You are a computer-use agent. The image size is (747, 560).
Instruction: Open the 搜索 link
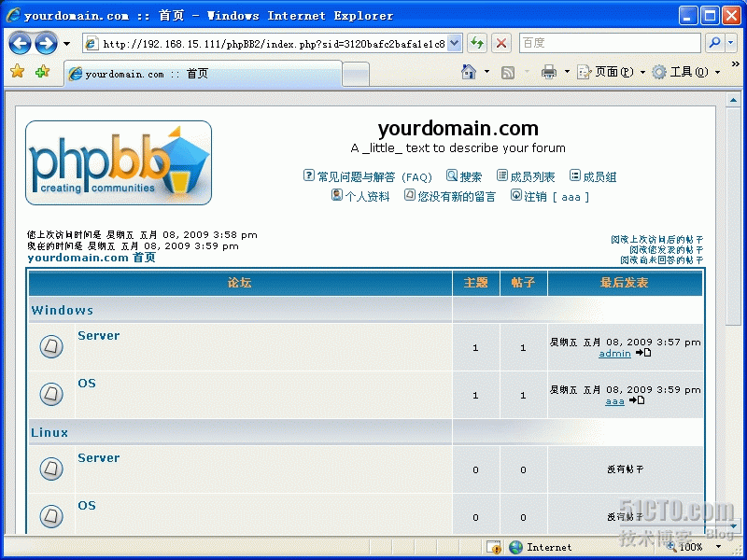coord(471,177)
